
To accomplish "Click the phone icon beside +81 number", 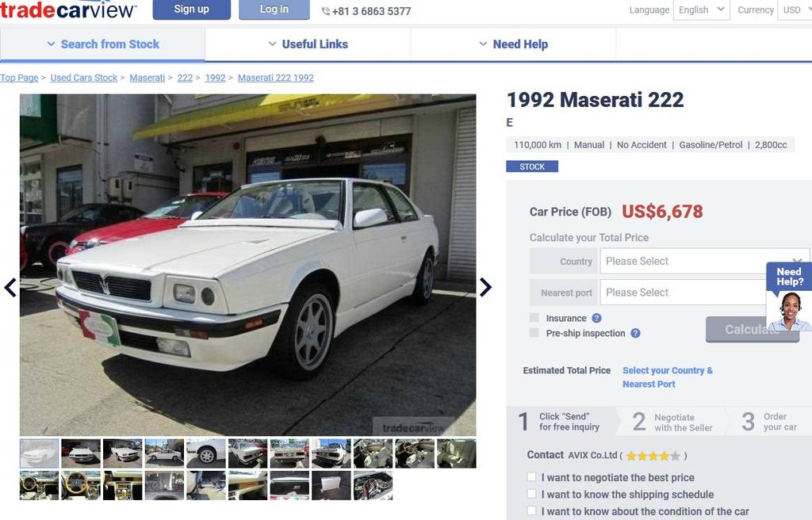I will coord(325,11).
